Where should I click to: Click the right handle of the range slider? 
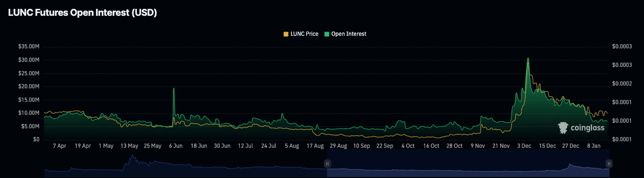[x=609, y=164]
